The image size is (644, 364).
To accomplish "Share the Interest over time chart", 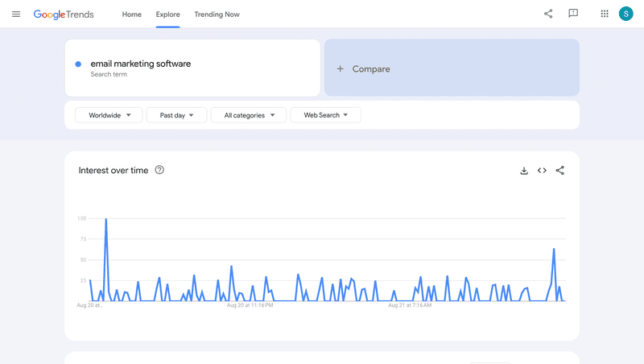I will 560,171.
